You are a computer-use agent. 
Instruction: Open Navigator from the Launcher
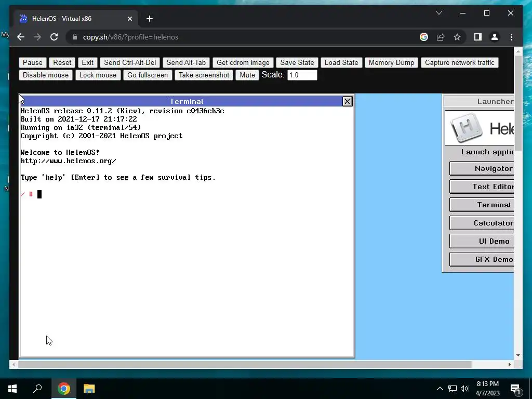pyautogui.click(x=482, y=168)
